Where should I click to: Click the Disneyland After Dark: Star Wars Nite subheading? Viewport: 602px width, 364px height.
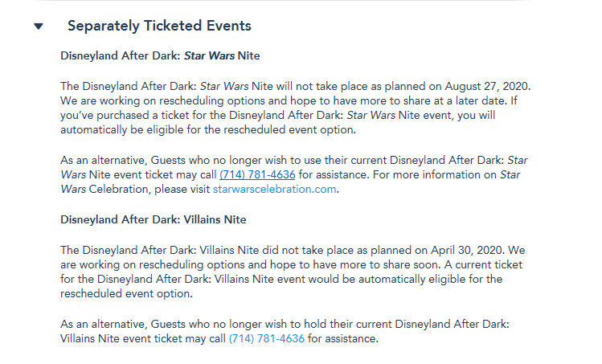coord(160,56)
